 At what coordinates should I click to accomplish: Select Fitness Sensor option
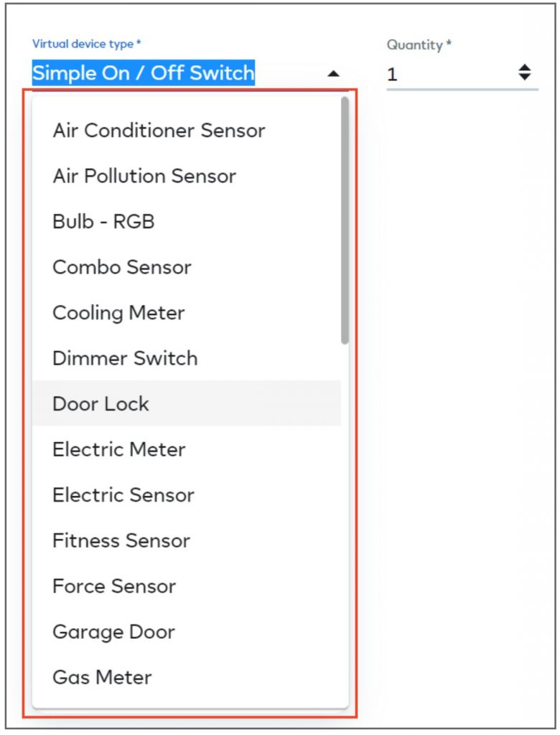coord(121,540)
